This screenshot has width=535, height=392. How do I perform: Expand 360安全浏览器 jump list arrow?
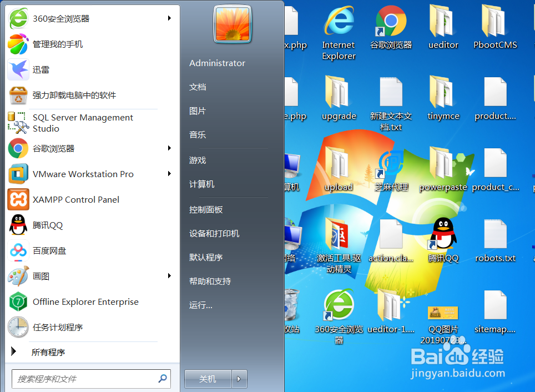tap(169, 18)
